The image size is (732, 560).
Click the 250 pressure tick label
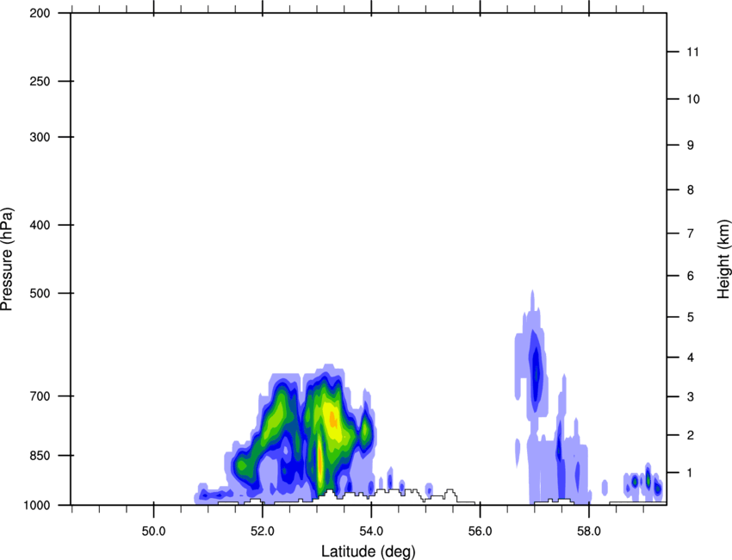(x=40, y=81)
